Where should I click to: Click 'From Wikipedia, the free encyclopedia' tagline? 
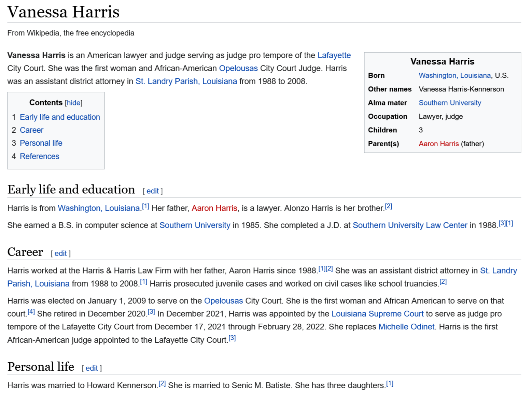point(71,33)
